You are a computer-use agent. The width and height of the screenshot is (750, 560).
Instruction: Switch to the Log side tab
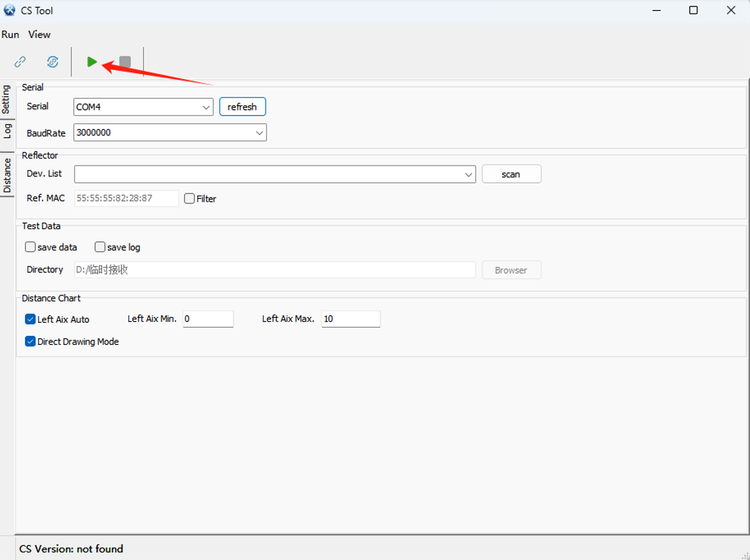(7, 131)
